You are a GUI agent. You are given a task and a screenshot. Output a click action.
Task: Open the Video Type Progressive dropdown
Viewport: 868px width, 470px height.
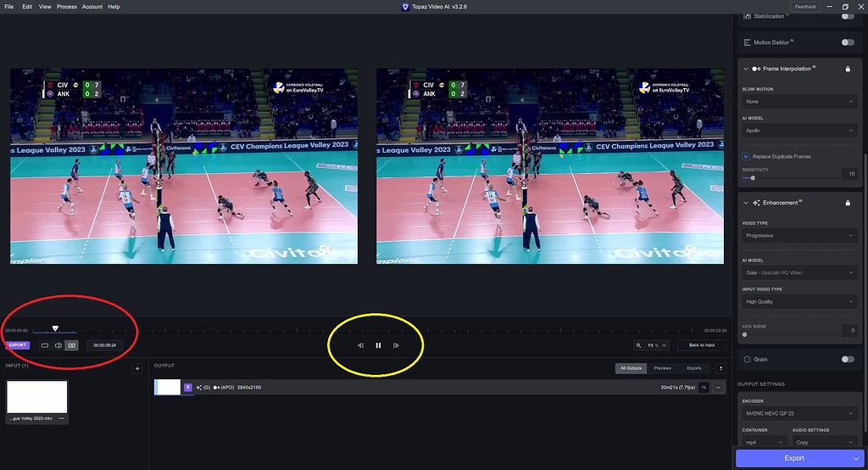click(x=799, y=236)
